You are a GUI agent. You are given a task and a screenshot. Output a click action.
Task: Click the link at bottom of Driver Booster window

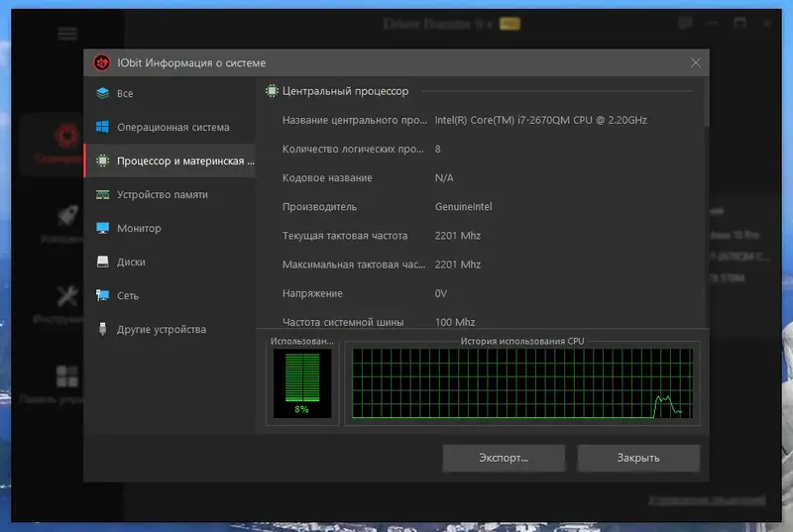(707, 500)
